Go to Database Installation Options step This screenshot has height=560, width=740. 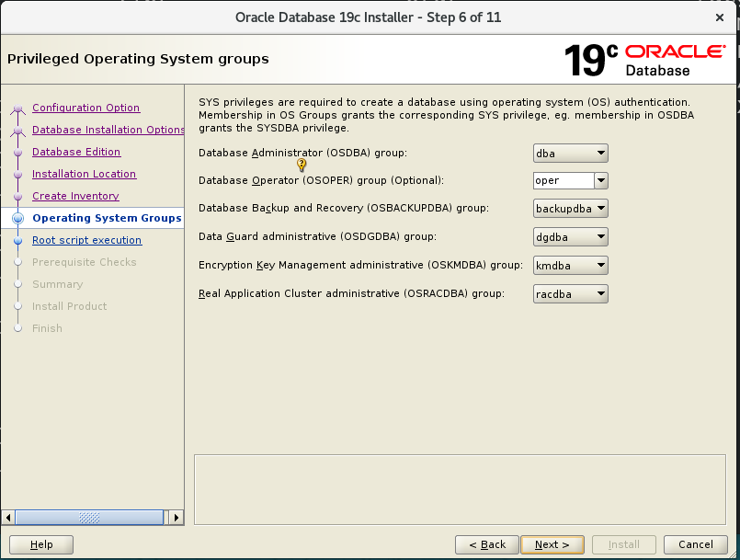click(108, 130)
